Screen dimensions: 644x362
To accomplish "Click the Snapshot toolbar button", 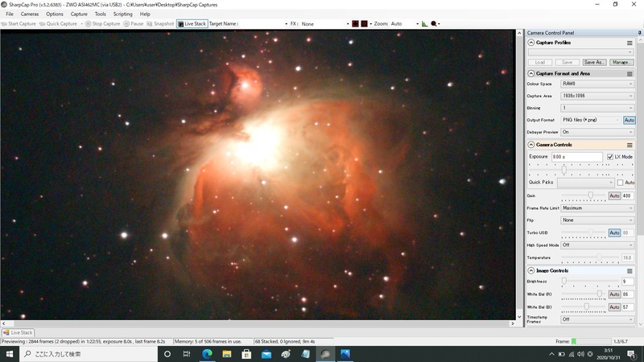I will tap(160, 24).
